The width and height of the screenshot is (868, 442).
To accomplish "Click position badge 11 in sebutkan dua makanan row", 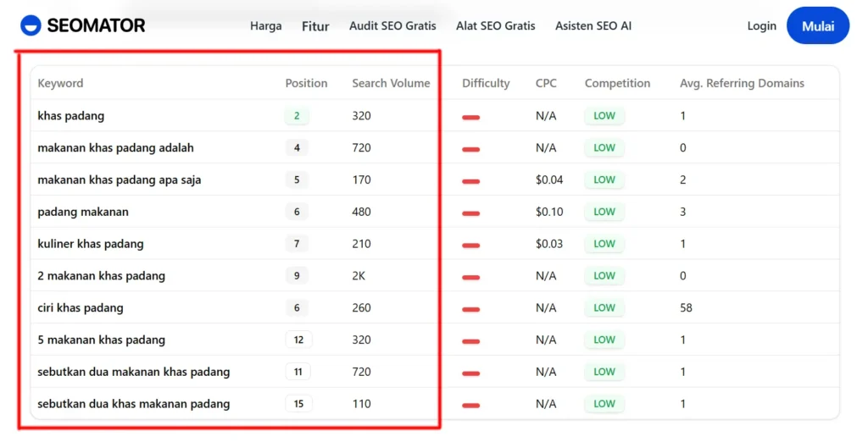I will tap(298, 372).
